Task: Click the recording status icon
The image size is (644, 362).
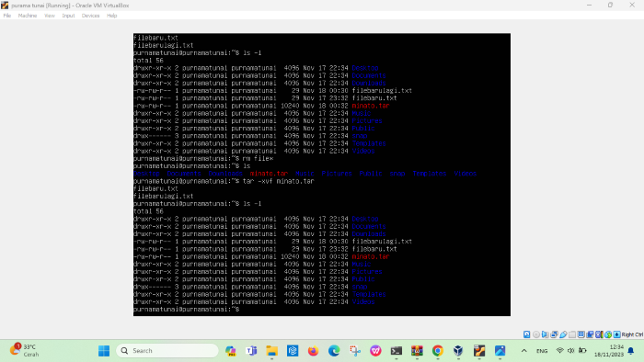Action: pyautogui.click(x=590, y=334)
